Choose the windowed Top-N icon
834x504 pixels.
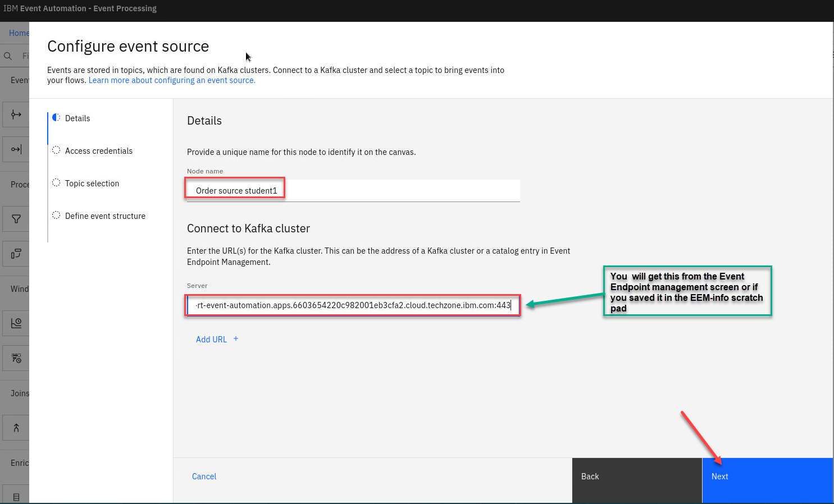16,358
